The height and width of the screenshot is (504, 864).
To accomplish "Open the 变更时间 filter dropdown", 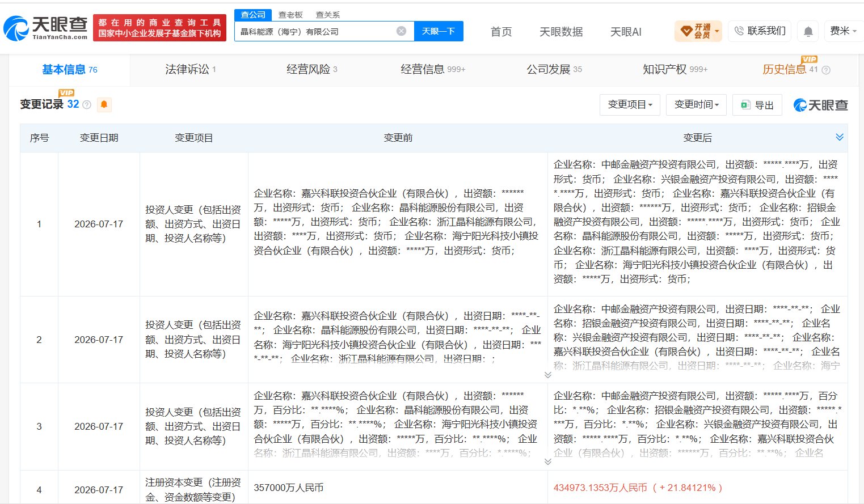I will tap(696, 105).
